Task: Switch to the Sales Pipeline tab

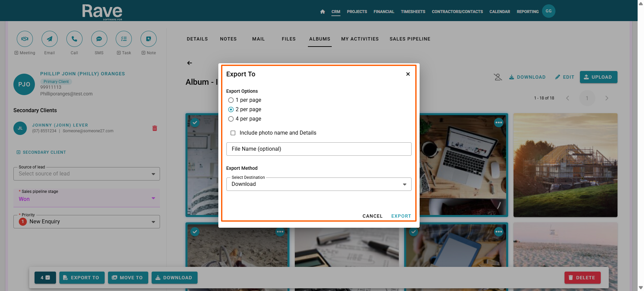Action: (x=410, y=39)
